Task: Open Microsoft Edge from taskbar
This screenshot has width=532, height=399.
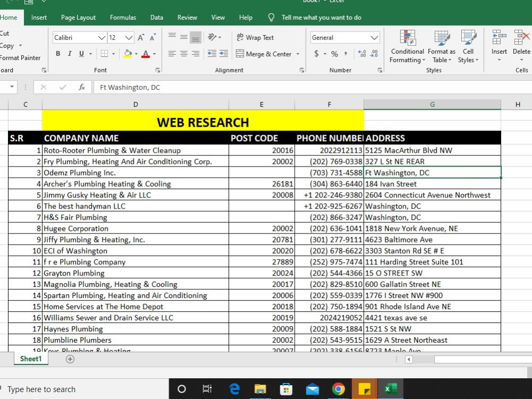Action: click(x=234, y=389)
